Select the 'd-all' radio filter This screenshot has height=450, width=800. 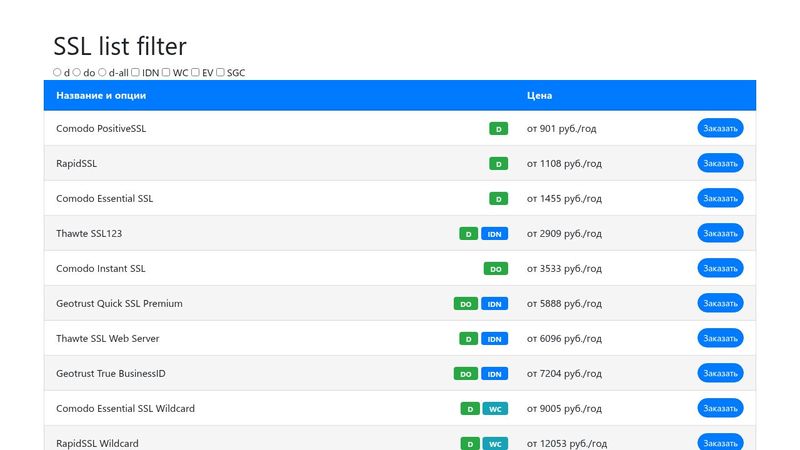tap(102, 72)
